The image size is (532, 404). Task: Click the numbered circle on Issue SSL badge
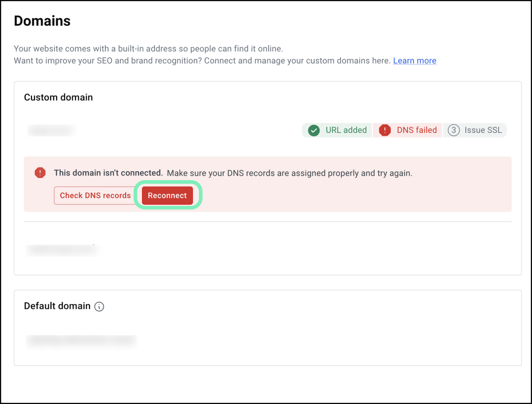[453, 130]
